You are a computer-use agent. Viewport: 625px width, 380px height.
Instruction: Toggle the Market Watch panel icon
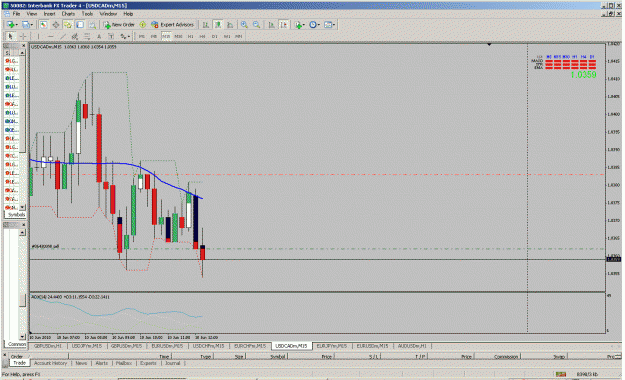point(43,25)
